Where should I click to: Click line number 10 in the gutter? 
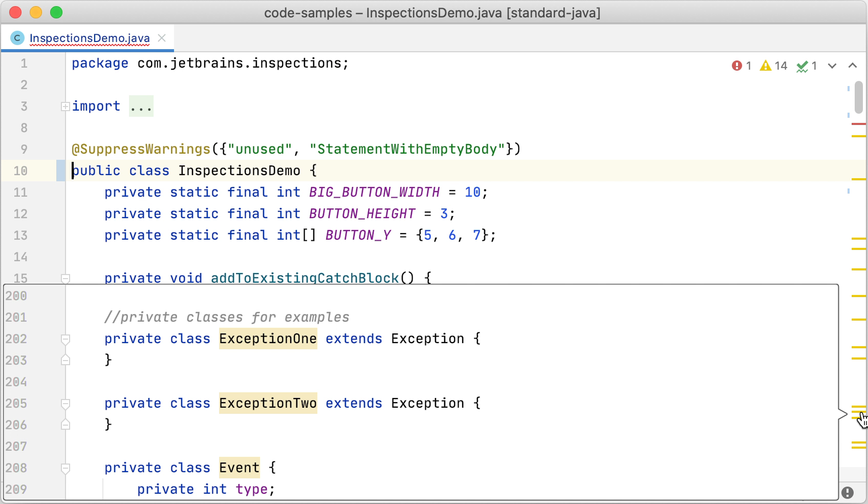coord(20,171)
